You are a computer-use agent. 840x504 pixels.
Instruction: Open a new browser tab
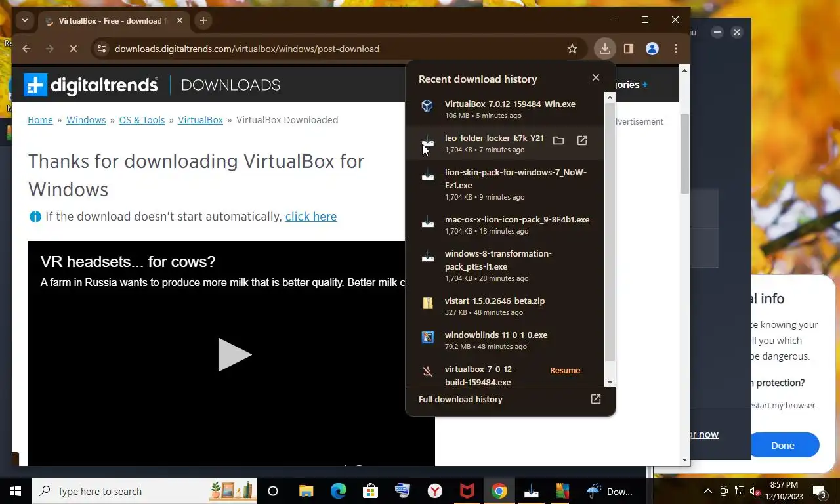(203, 20)
